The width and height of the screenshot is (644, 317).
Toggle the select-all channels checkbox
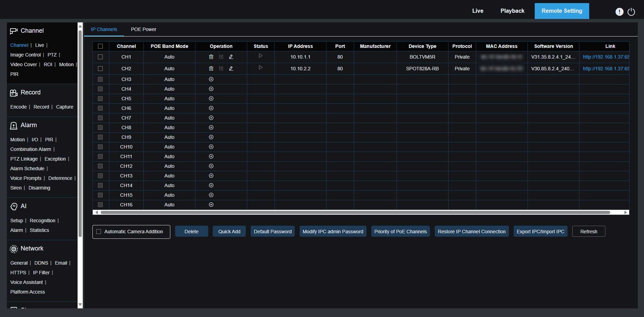click(x=100, y=46)
